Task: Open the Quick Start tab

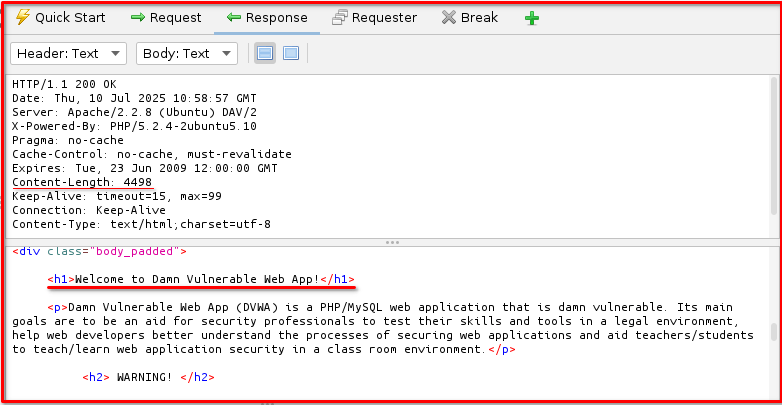Action: (x=60, y=18)
